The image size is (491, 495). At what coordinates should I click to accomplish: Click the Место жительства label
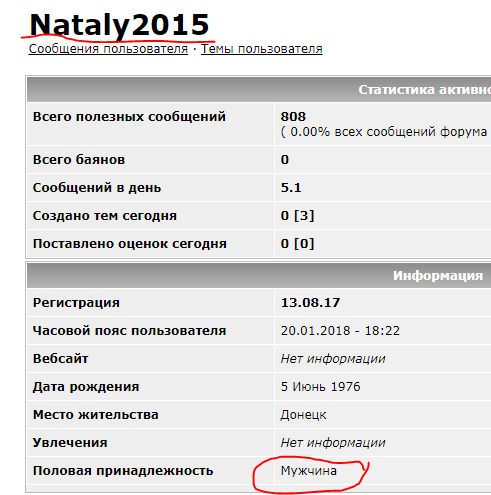[x=96, y=415]
